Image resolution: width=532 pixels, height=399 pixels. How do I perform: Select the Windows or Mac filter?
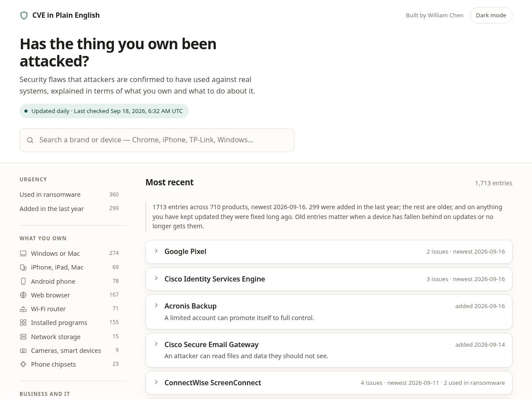[69, 254]
